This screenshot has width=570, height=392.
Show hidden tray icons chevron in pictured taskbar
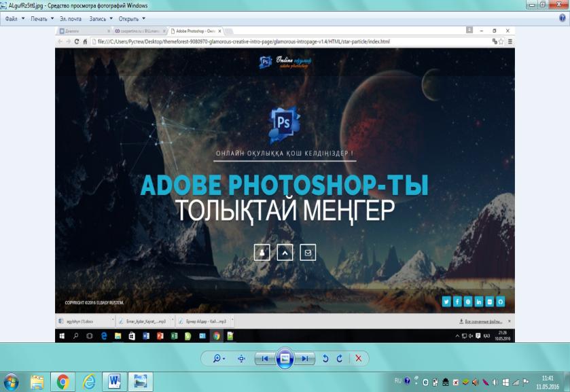click(457, 336)
